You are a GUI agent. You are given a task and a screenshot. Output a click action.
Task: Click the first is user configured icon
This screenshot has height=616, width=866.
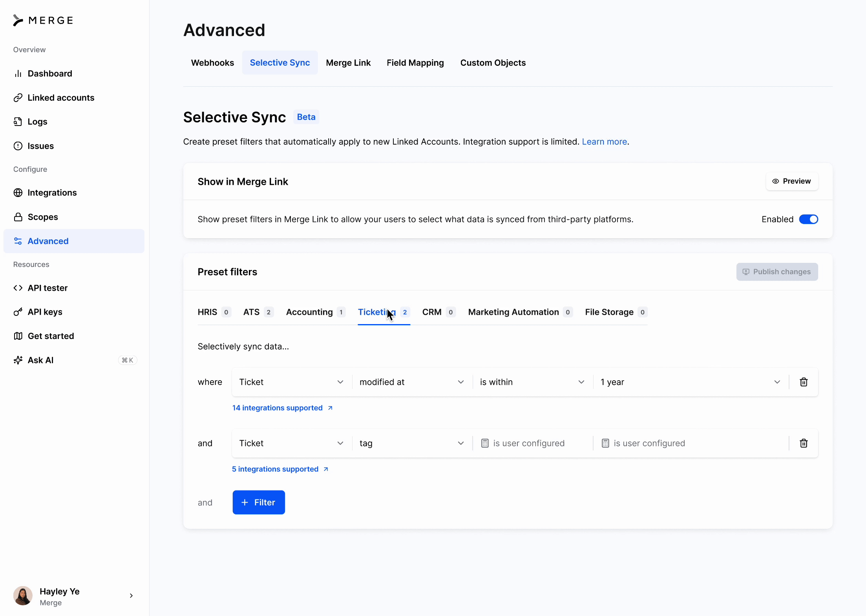click(x=485, y=443)
